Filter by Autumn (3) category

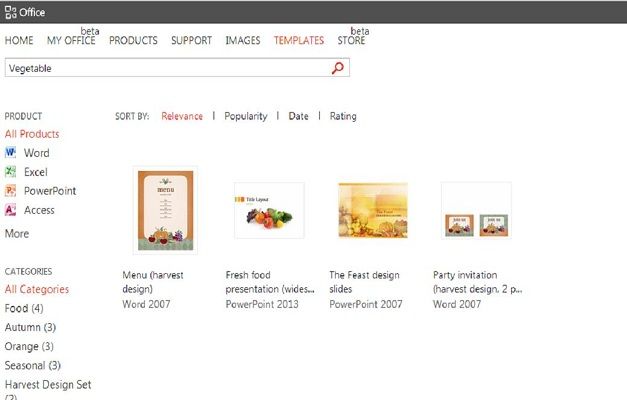tap(30, 327)
